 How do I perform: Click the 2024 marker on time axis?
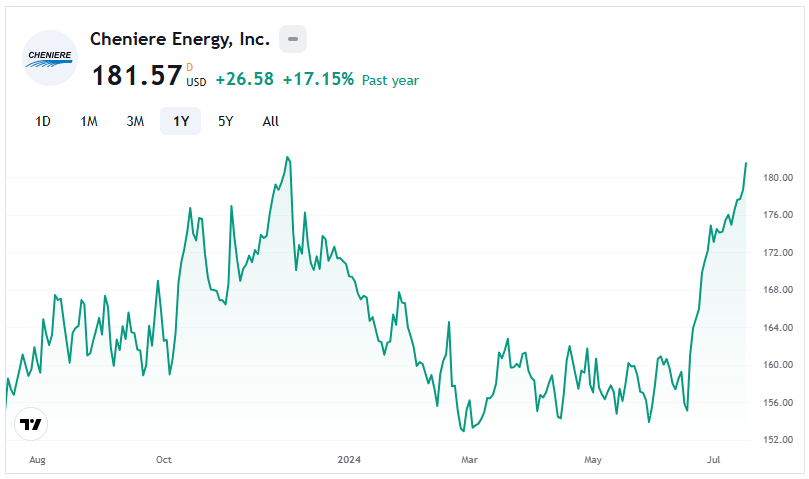coord(349,460)
